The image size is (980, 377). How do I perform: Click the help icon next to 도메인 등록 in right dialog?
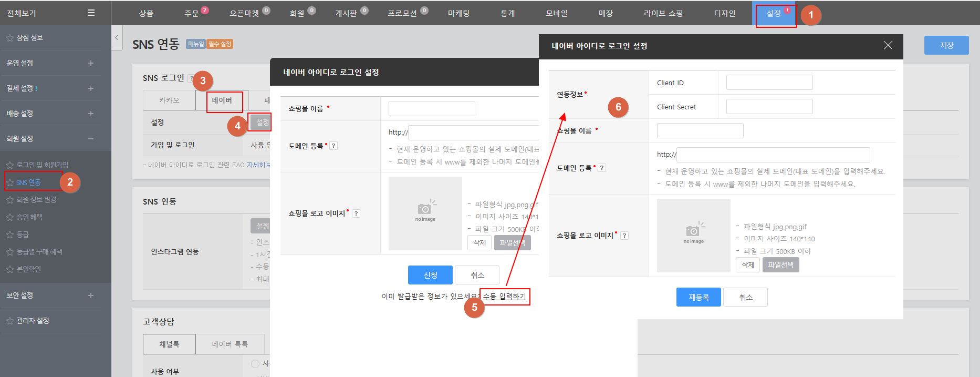(602, 168)
